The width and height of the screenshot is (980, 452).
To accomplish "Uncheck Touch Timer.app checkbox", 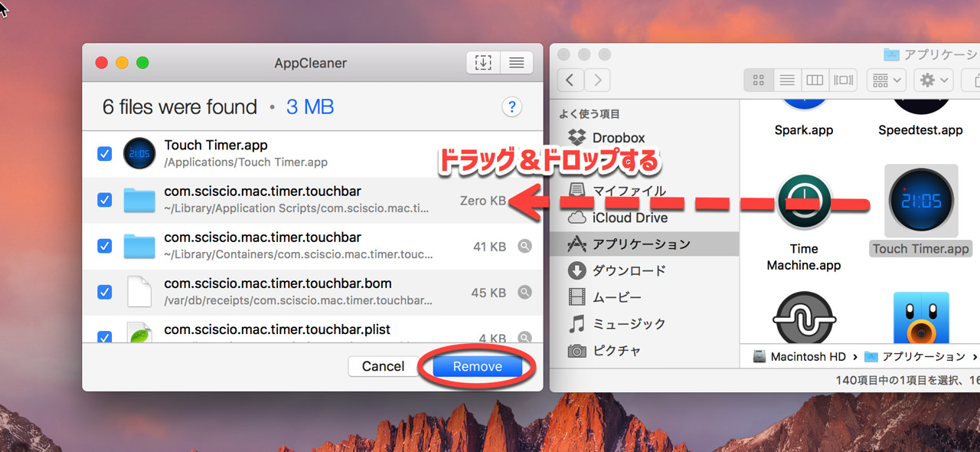I will 105,154.
